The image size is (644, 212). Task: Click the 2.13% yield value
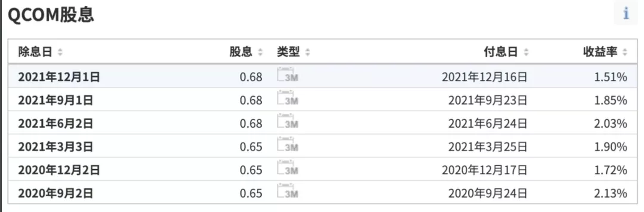tap(610, 194)
